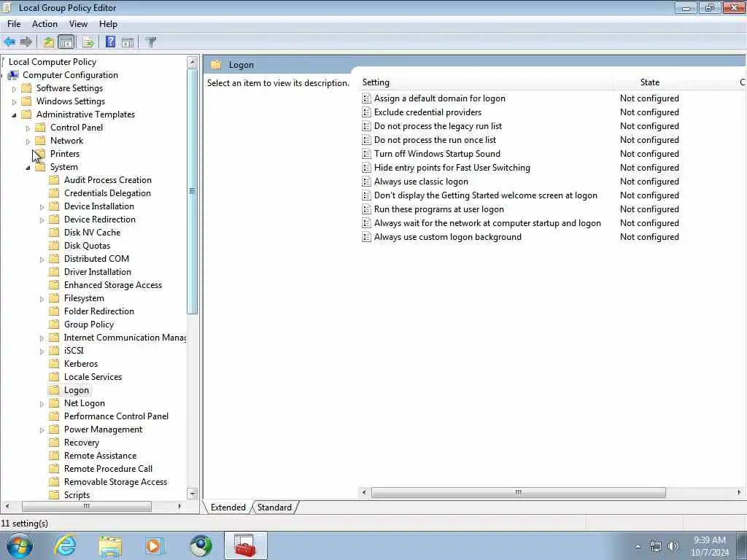Screen dimensions: 747x560
Task: Select 'Hide entry points for Fast User Switching'
Action: point(452,168)
